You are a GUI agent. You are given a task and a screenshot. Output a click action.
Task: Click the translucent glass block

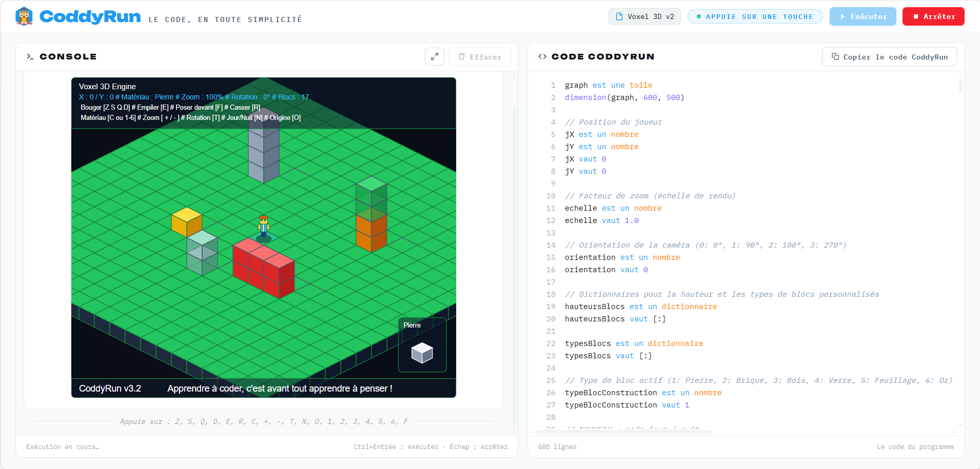[x=202, y=252]
